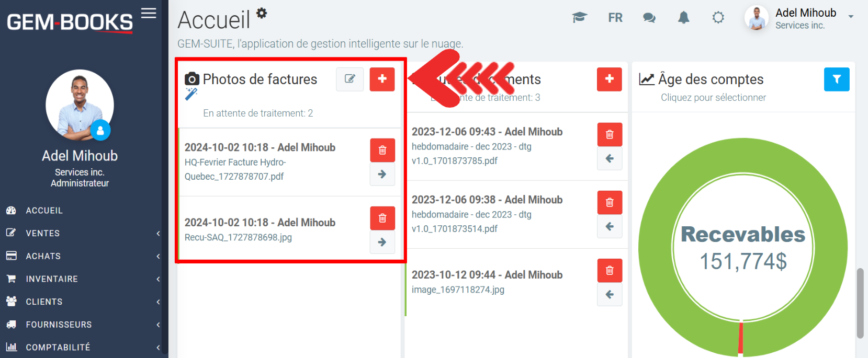
Task: Click the edit icon beside Photos de factures
Action: [x=350, y=79]
